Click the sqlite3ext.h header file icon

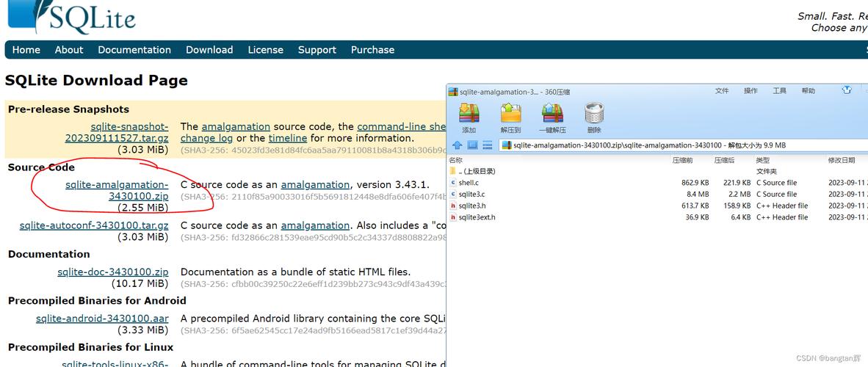pos(453,217)
